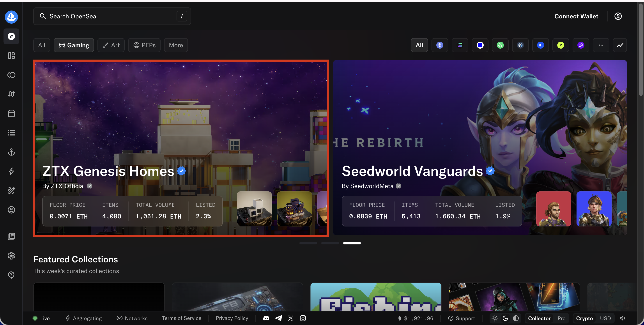Select the Art category tab
Screen dimensions: 644x325
(x=111, y=45)
